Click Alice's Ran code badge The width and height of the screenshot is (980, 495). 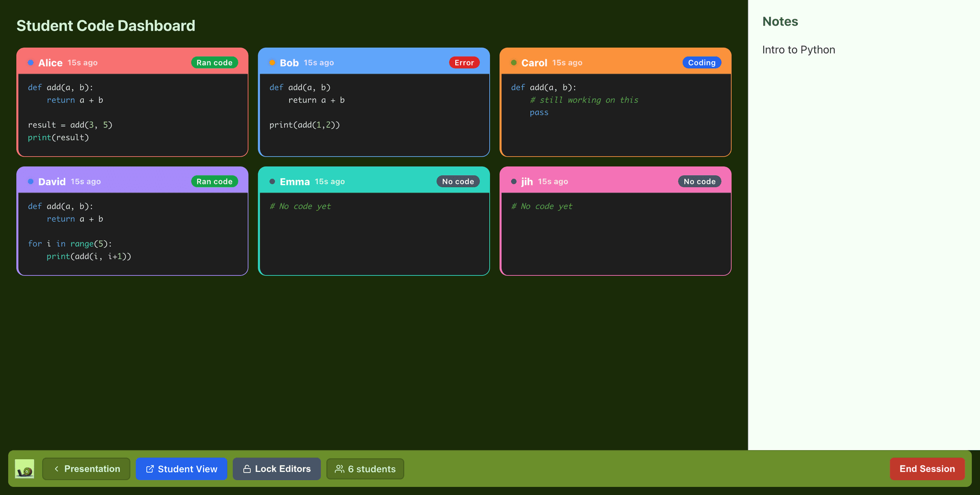tap(214, 62)
